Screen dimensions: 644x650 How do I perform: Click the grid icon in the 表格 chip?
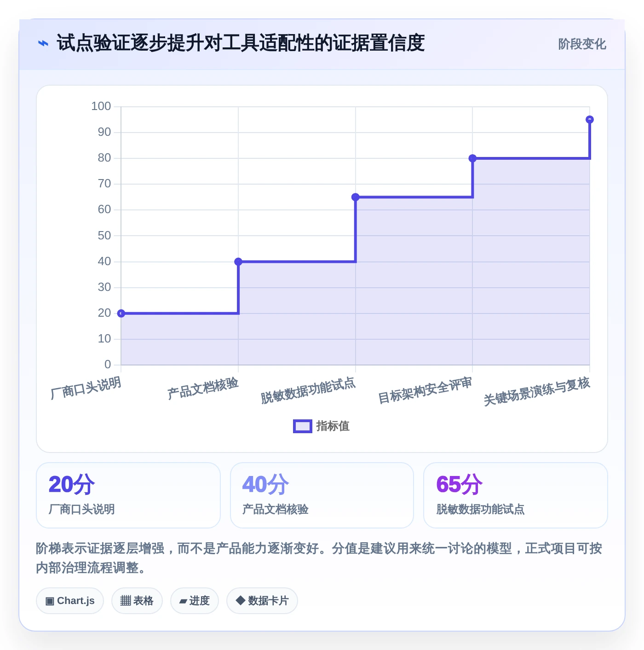pos(126,601)
